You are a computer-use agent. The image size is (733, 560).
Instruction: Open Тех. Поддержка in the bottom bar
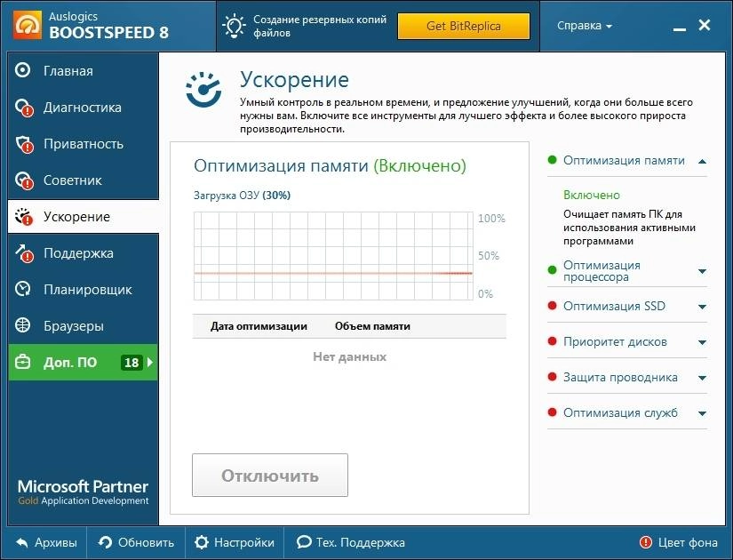point(351,543)
